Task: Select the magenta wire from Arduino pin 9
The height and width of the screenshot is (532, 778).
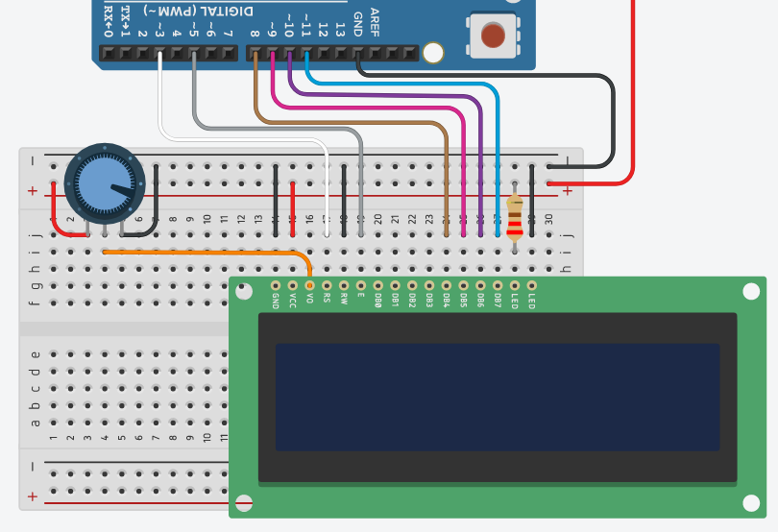Action: coord(384,107)
